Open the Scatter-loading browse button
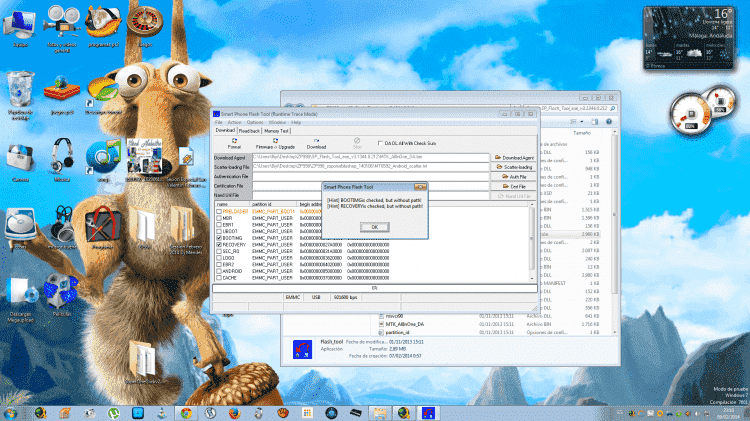Screen dimensions: 750x421 tap(514, 167)
